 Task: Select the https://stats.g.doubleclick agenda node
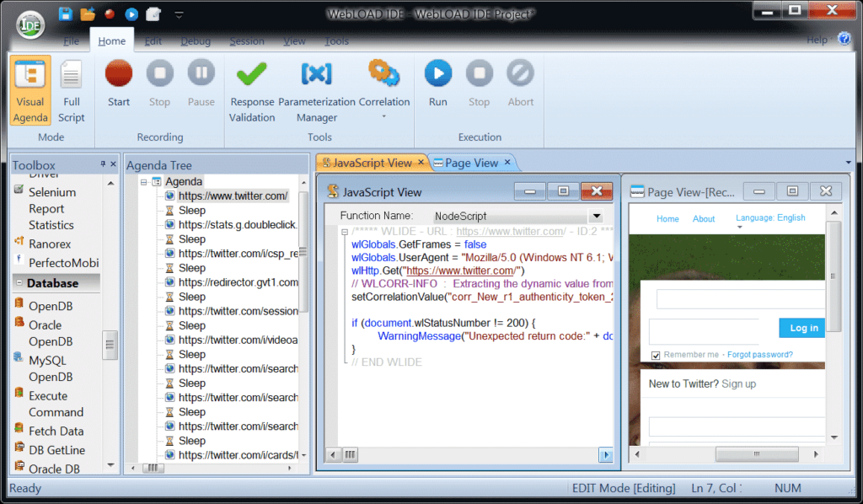coord(237,224)
